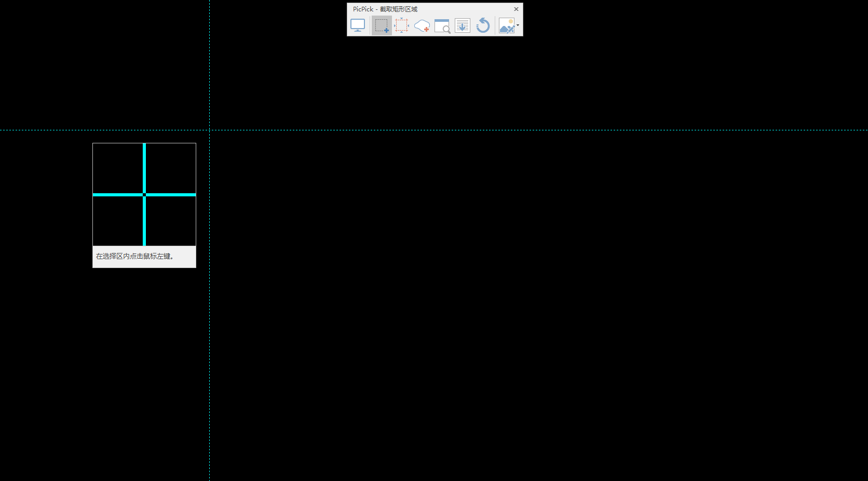
Task: Close the PicPick capture toolbar
Action: [516, 9]
